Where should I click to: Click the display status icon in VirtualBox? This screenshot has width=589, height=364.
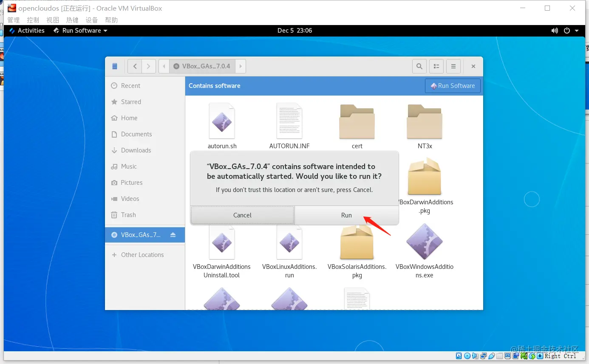[x=508, y=356]
